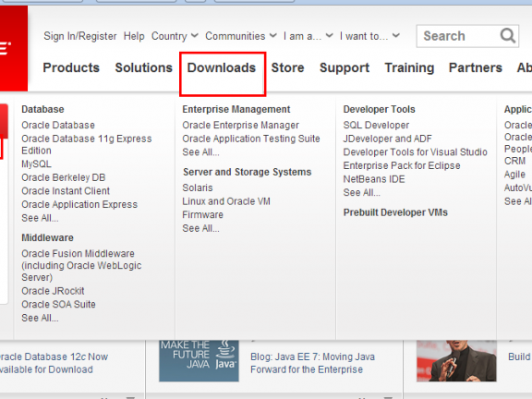Viewport: 532px width, 399px height.
Task: Click the Developer Tools heading
Action: 380,109
